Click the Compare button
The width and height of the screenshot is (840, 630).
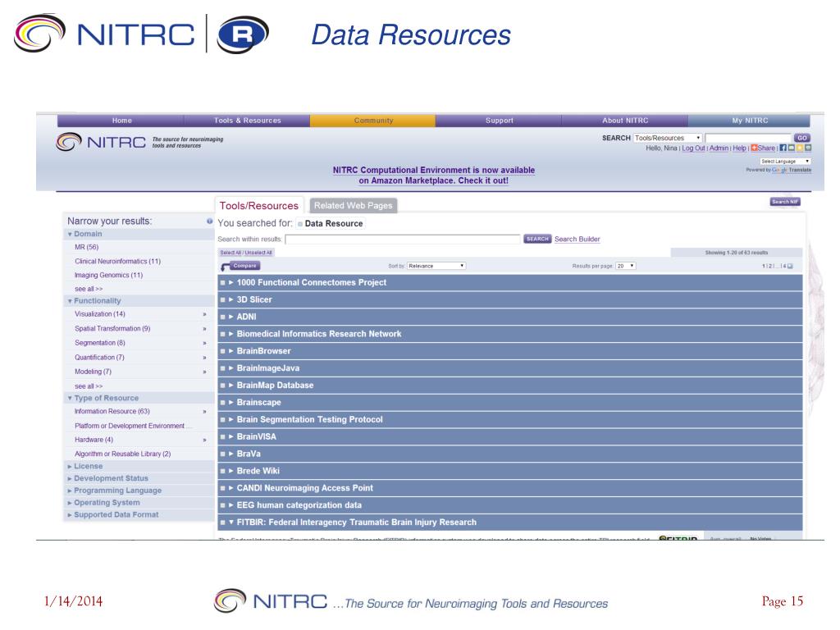click(244, 266)
